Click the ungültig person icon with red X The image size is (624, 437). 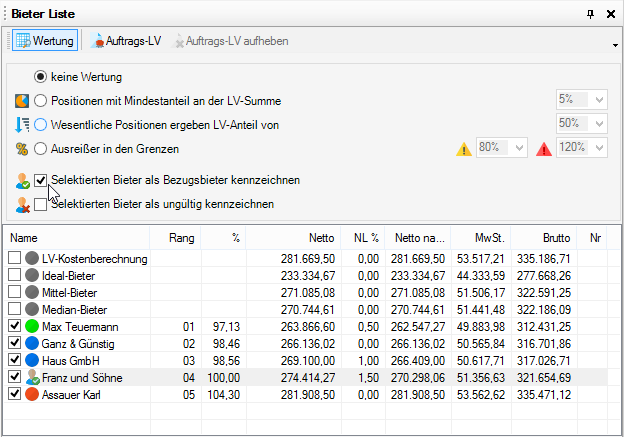click(x=23, y=205)
